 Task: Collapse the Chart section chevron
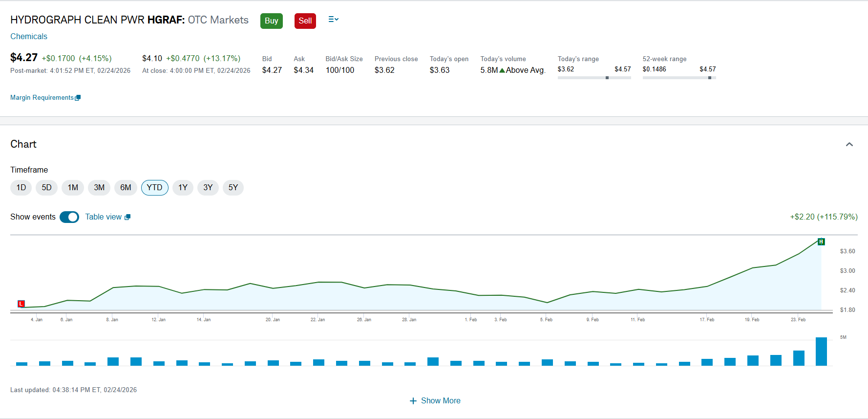coord(849,144)
